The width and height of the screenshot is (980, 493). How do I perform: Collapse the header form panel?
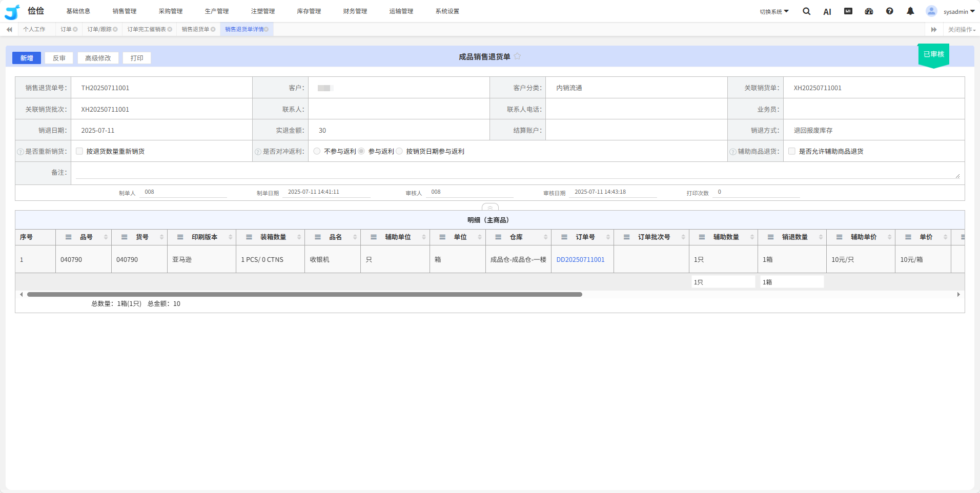490,208
